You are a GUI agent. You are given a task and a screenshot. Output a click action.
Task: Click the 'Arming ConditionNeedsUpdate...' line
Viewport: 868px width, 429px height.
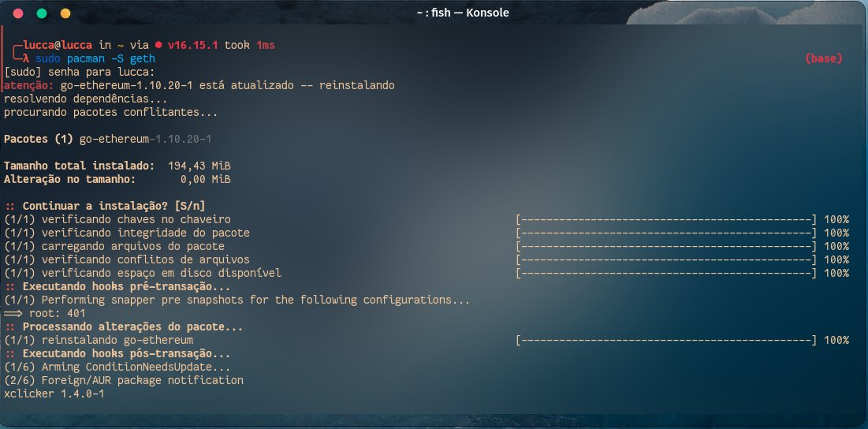click(x=117, y=367)
